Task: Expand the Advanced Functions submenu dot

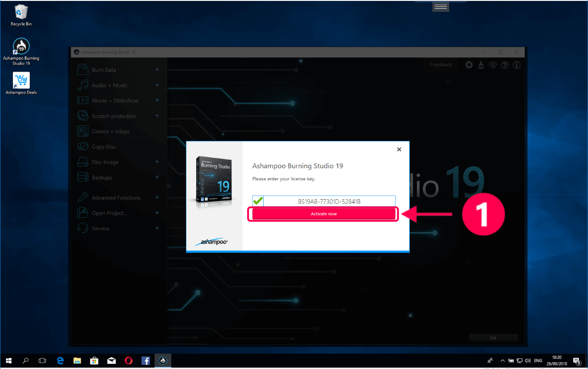Action: coord(157,198)
